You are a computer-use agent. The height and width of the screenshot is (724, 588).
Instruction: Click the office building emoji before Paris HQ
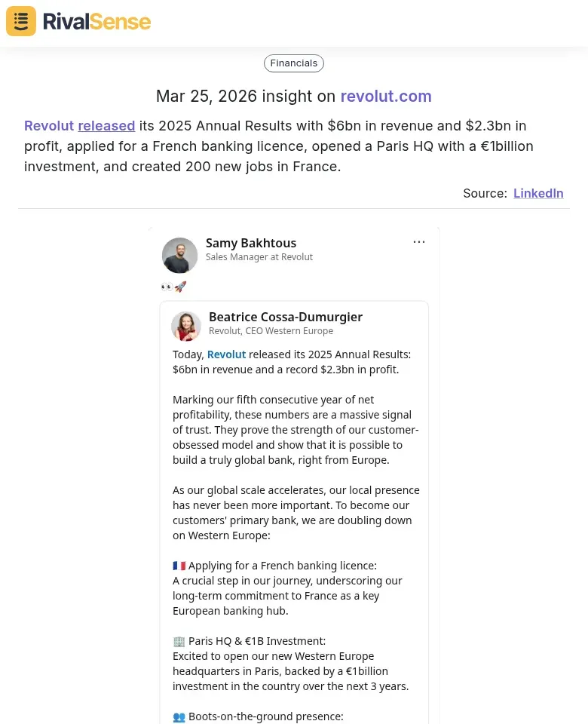(x=179, y=640)
